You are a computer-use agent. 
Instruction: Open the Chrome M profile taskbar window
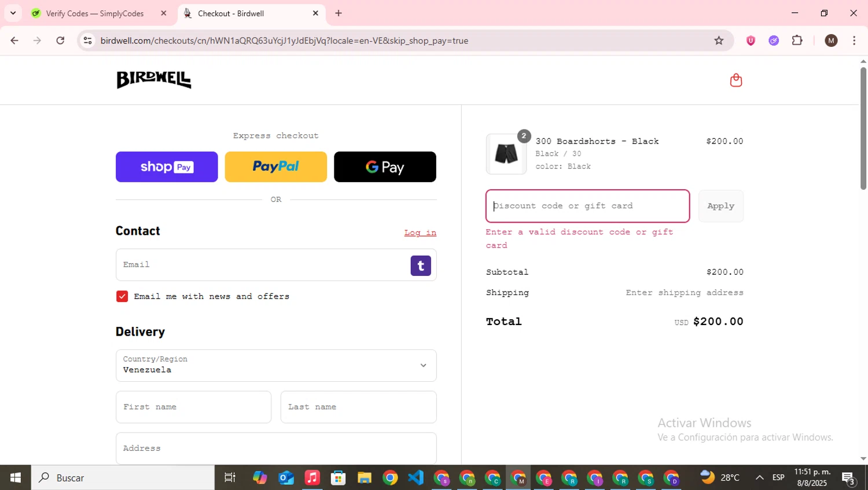[x=518, y=478]
